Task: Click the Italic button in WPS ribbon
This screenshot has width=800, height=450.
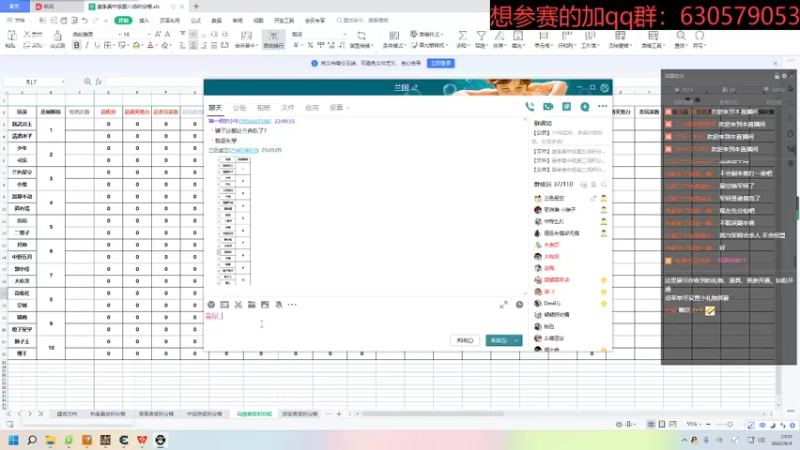Action: coord(87,45)
